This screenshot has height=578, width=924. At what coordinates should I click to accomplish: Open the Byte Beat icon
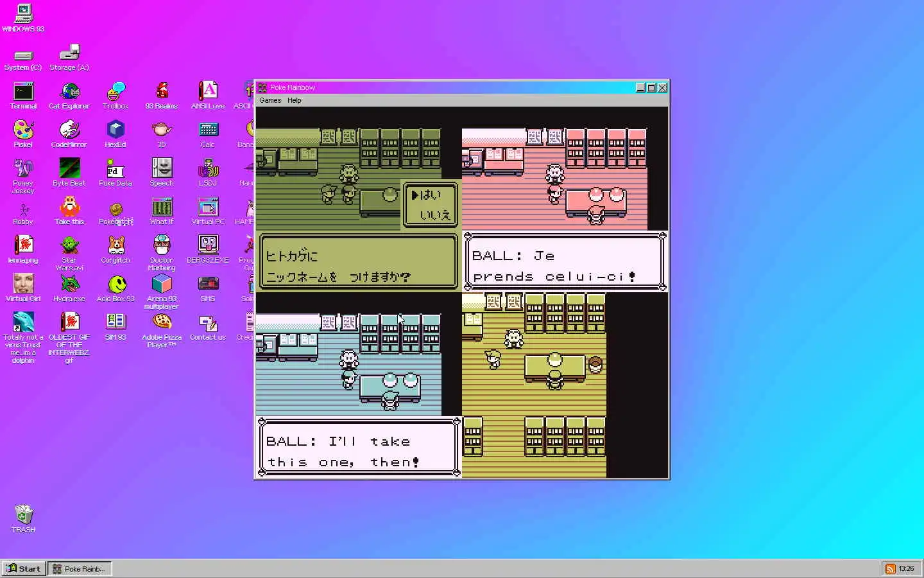click(69, 173)
